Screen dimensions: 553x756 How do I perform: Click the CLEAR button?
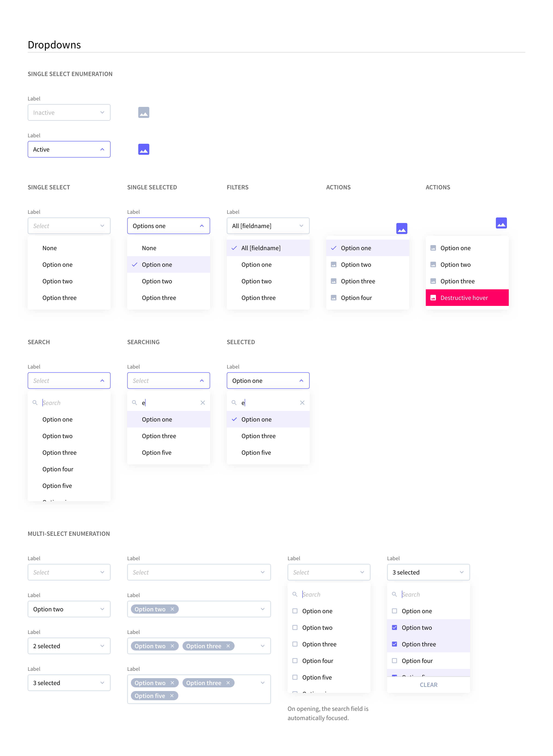(x=428, y=685)
